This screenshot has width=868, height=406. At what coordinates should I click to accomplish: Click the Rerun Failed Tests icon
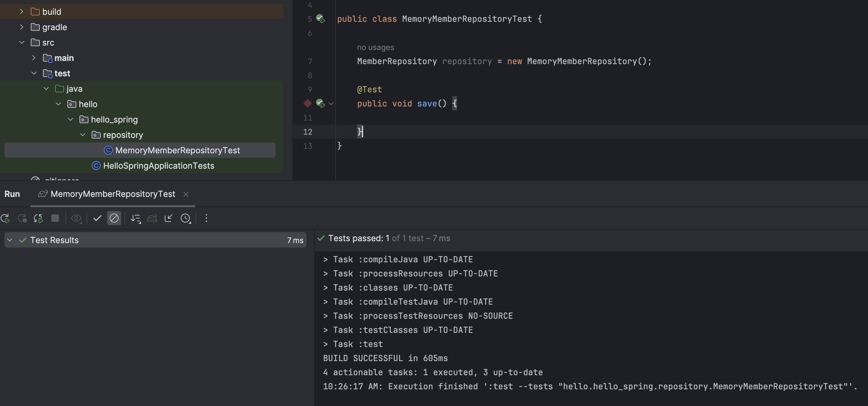tap(22, 218)
